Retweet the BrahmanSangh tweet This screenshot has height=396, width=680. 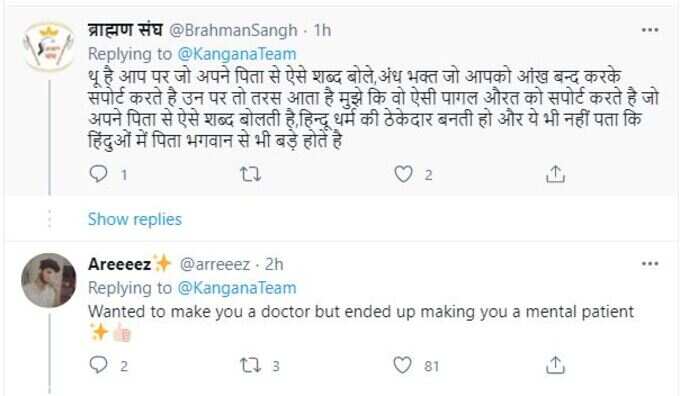(x=251, y=174)
